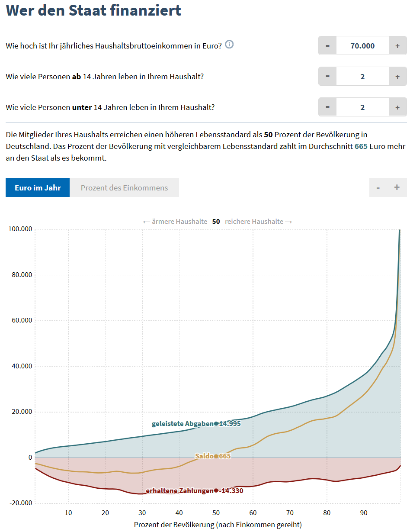Image resolution: width=410 pixels, height=532 pixels.
Task: Add a person aged 14 or over
Action: [x=397, y=77]
